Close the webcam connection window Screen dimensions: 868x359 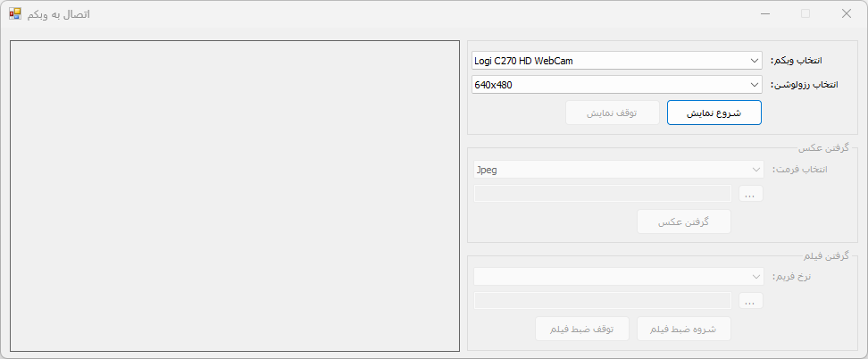847,14
